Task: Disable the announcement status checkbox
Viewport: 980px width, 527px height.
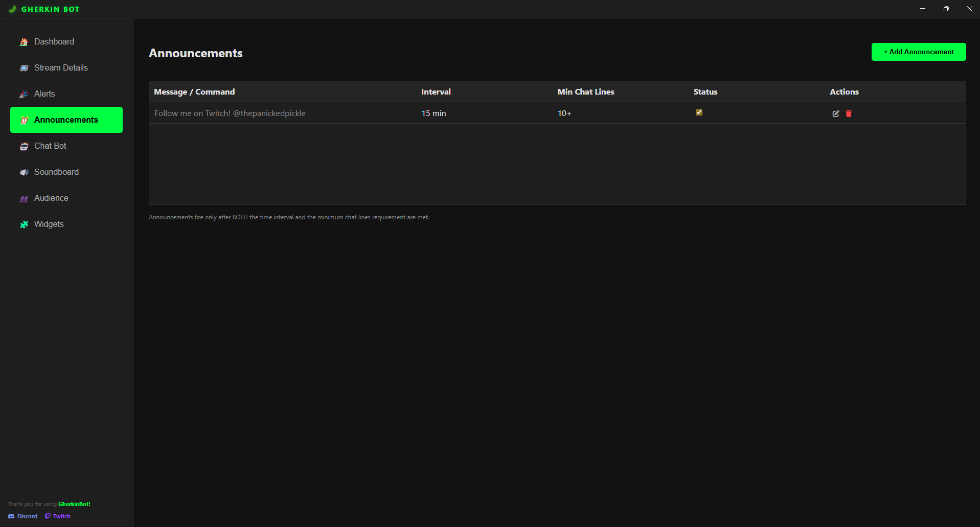Action: (699, 112)
